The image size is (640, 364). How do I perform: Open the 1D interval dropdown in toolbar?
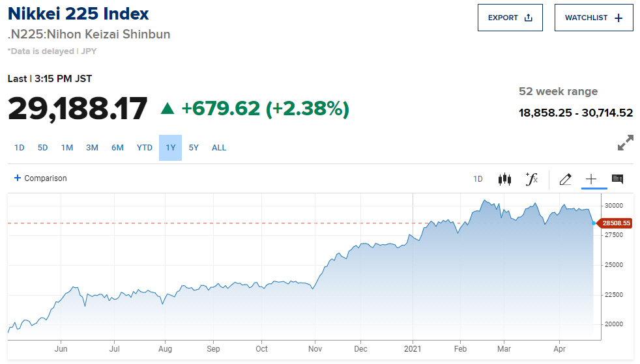[478, 179]
